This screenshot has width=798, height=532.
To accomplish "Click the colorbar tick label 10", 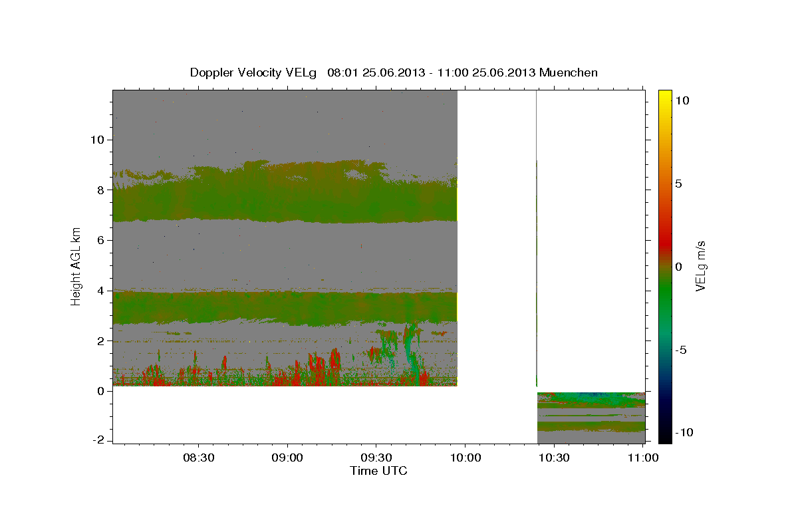I will click(681, 100).
